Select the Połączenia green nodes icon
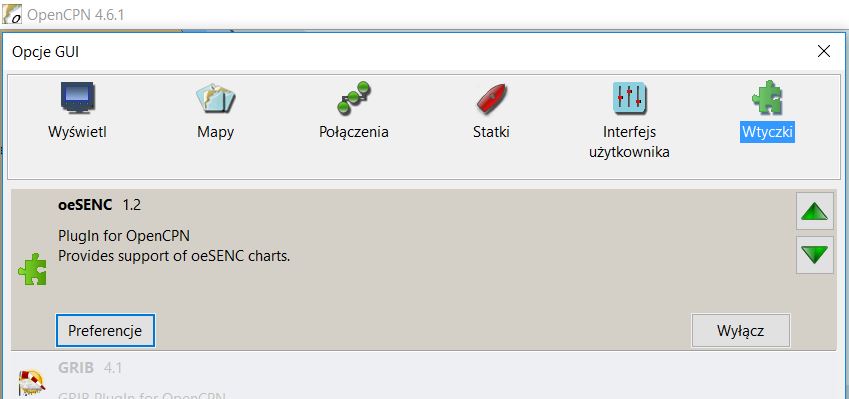The height and width of the screenshot is (399, 849). pyautogui.click(x=354, y=98)
